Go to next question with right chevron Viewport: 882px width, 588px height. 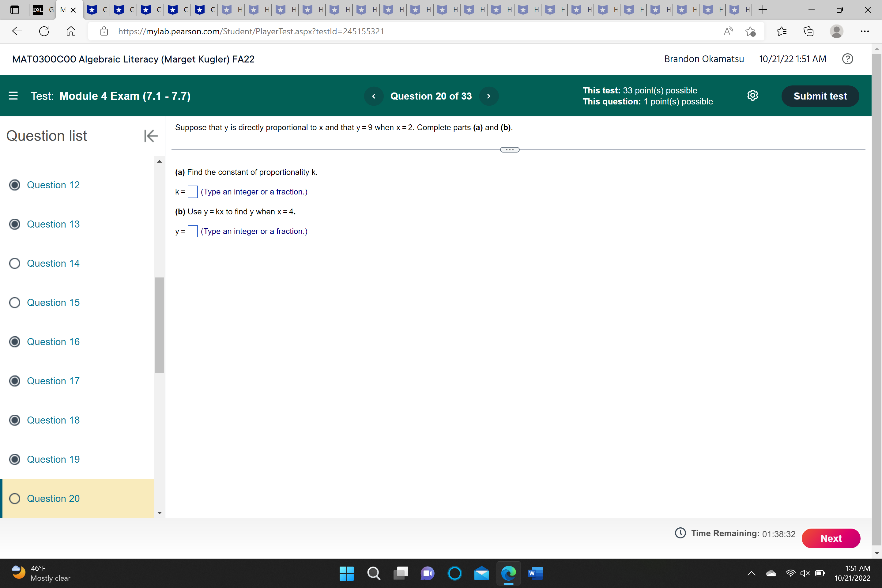tap(489, 96)
